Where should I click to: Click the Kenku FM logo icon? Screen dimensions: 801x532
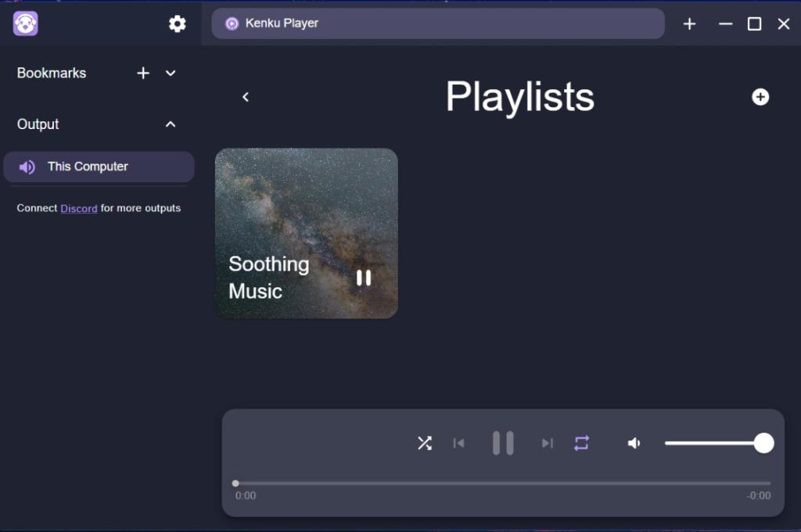pos(25,23)
